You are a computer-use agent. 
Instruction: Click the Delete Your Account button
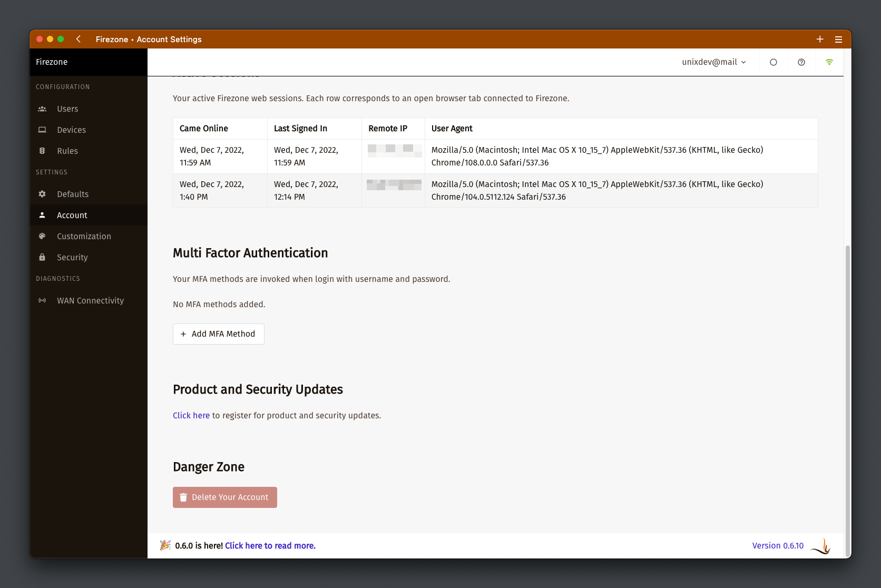point(225,497)
